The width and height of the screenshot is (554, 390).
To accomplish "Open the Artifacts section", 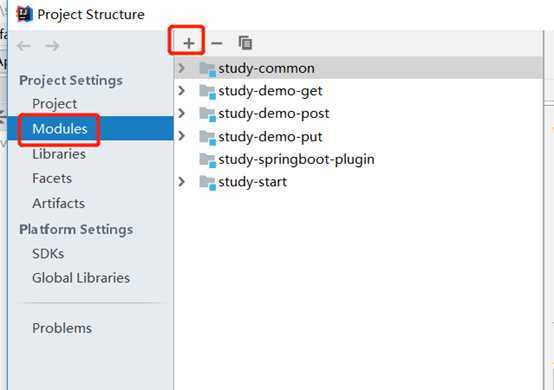I will point(59,203).
